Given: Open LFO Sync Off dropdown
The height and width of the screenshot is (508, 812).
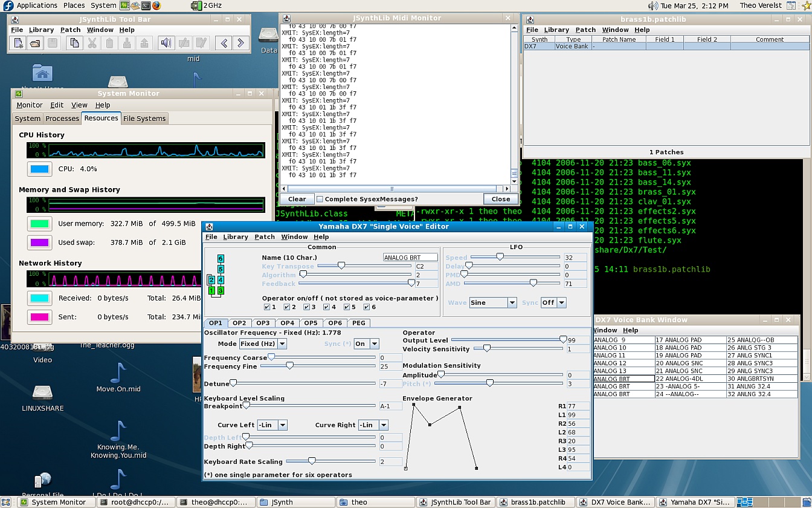Looking at the screenshot, I should 553,302.
